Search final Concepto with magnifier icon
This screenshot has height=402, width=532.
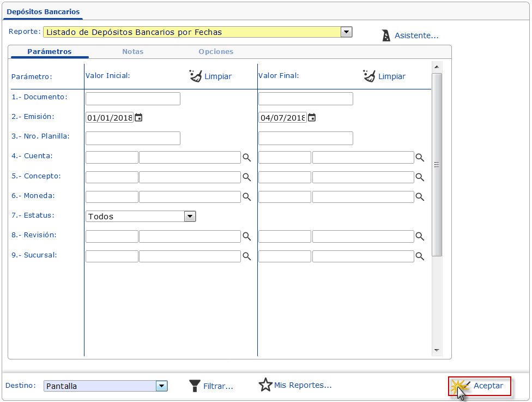click(420, 177)
